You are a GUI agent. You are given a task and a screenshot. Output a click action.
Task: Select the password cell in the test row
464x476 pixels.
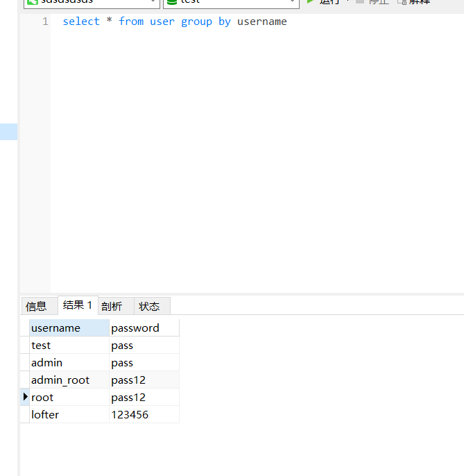pos(144,345)
